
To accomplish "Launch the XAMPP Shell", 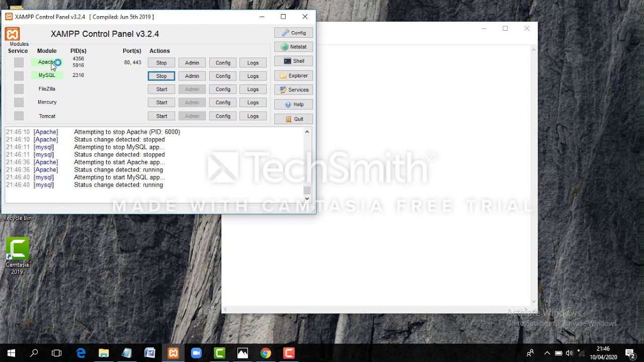I will point(294,61).
